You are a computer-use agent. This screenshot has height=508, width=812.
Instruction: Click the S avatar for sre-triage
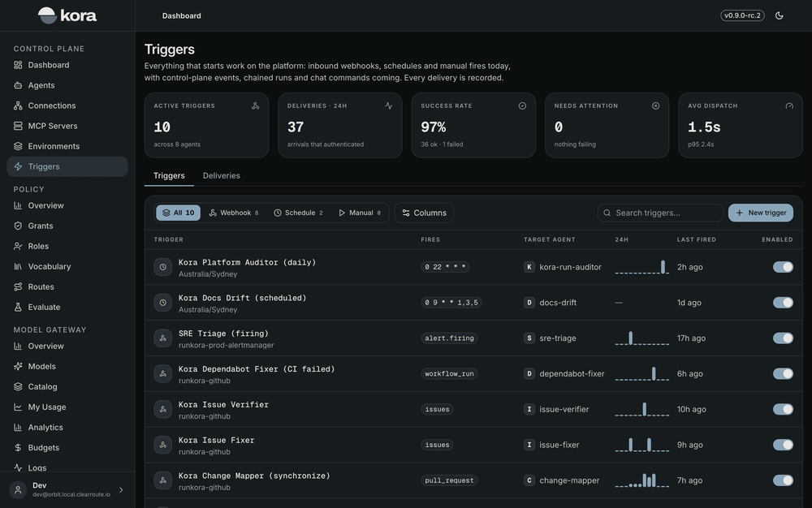(529, 338)
